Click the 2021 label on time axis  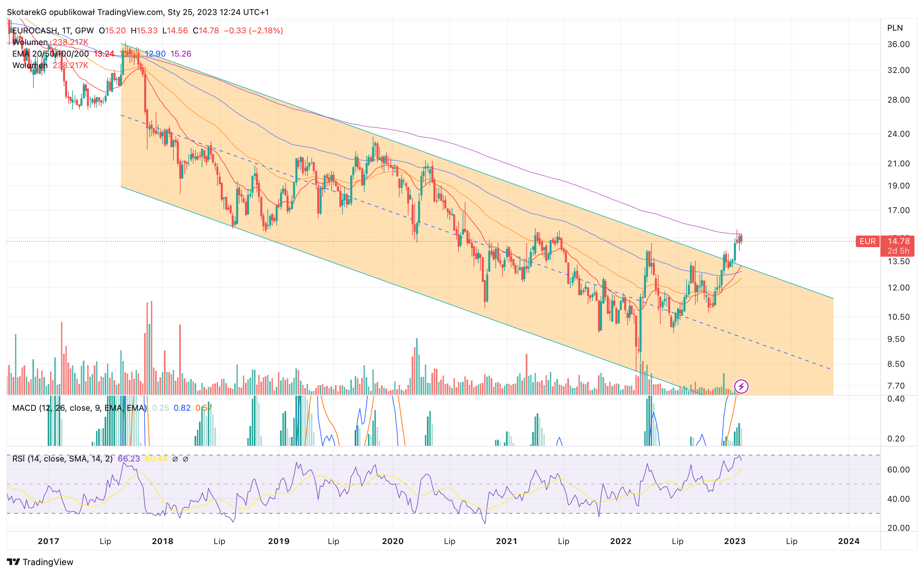pos(507,541)
